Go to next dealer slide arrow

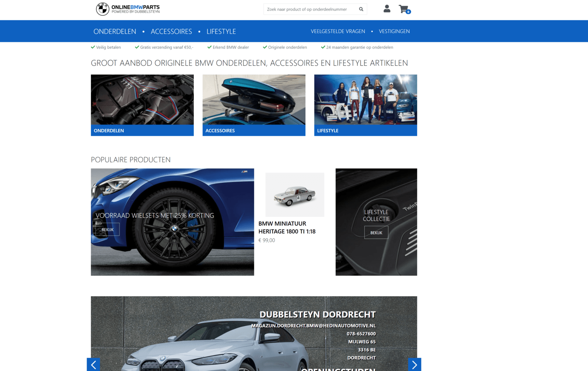point(414,364)
